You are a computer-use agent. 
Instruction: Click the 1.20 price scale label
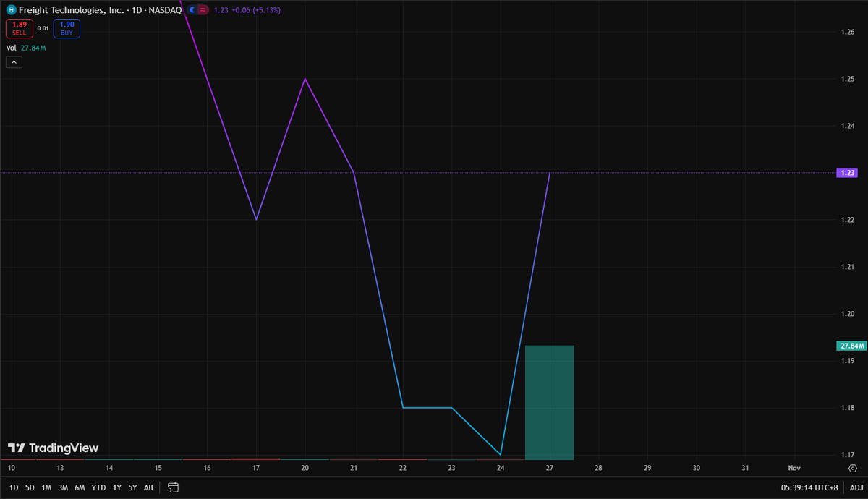click(847, 314)
